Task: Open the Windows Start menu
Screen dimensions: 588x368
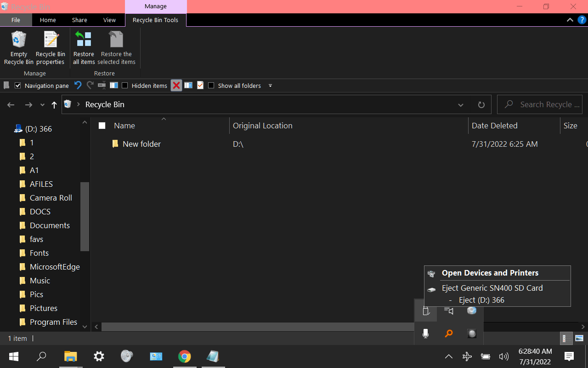Action: (x=14, y=356)
